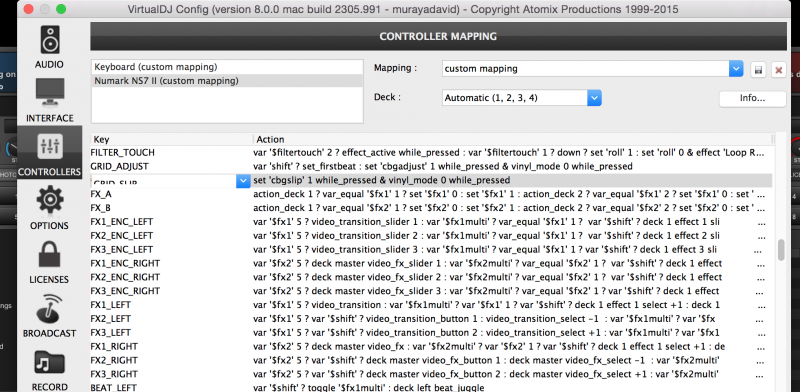Click the mapping list vertical scrollbar
800x392 pixels.
point(780,250)
